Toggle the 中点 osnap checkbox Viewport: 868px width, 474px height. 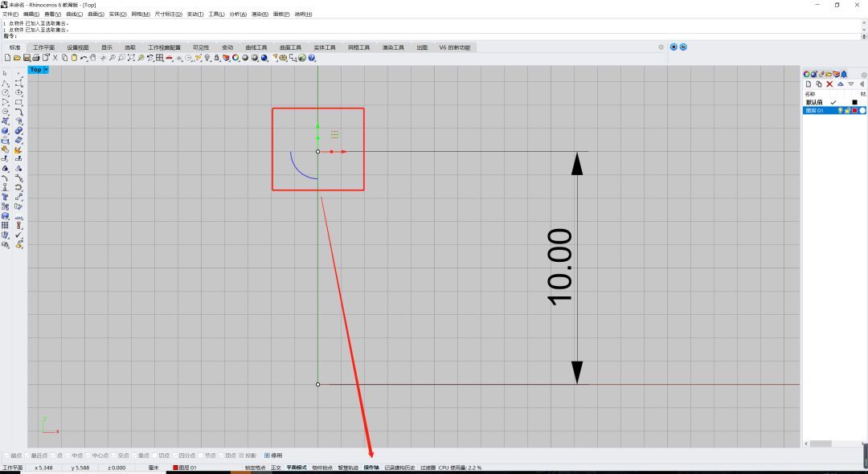coord(68,456)
